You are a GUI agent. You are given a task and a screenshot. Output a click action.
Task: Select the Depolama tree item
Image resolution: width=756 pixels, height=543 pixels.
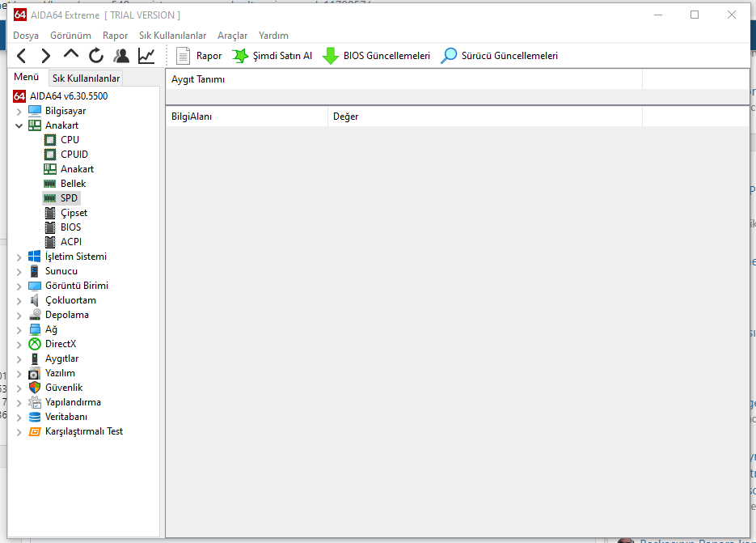67,315
